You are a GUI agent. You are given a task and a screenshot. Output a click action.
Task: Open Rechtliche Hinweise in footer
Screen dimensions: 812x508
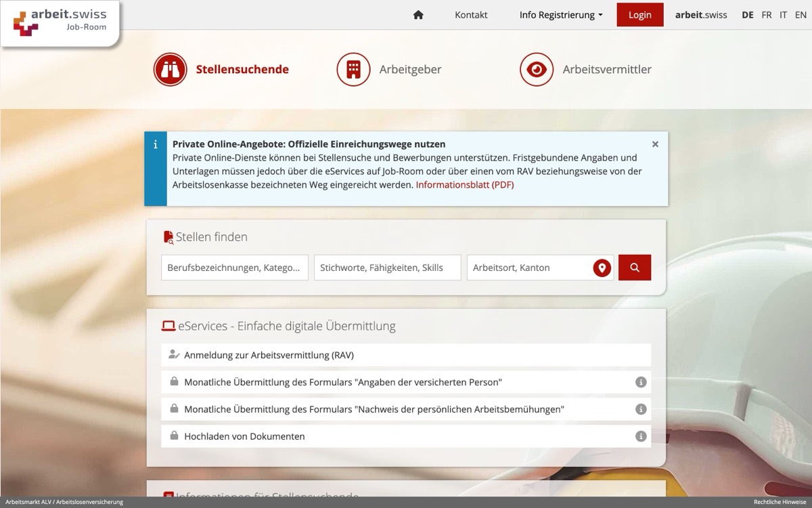pyautogui.click(x=780, y=502)
